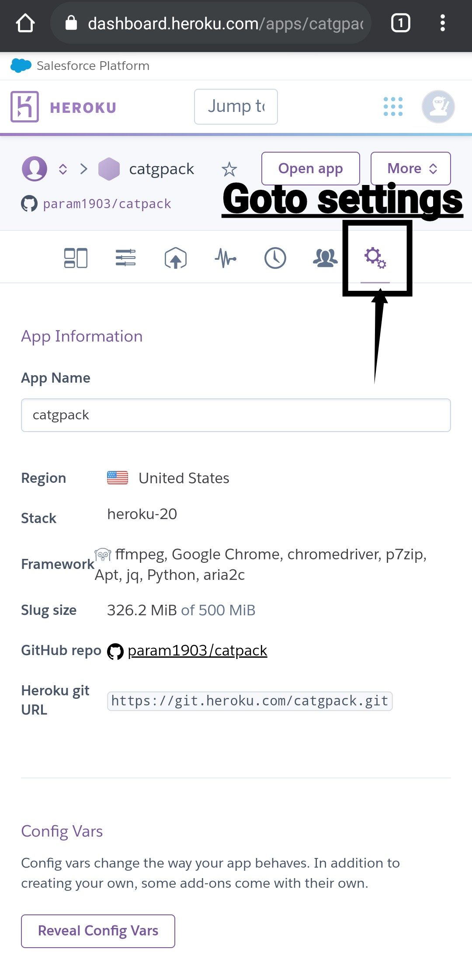Viewport: 472px width, 980px height.
Task: Favorite the app with star icon
Action: (x=229, y=169)
